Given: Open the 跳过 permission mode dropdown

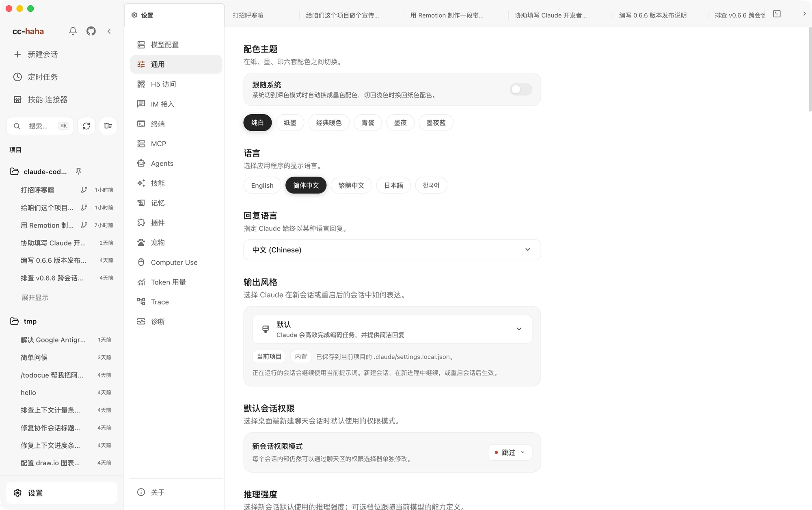Looking at the screenshot, I should coord(510,452).
